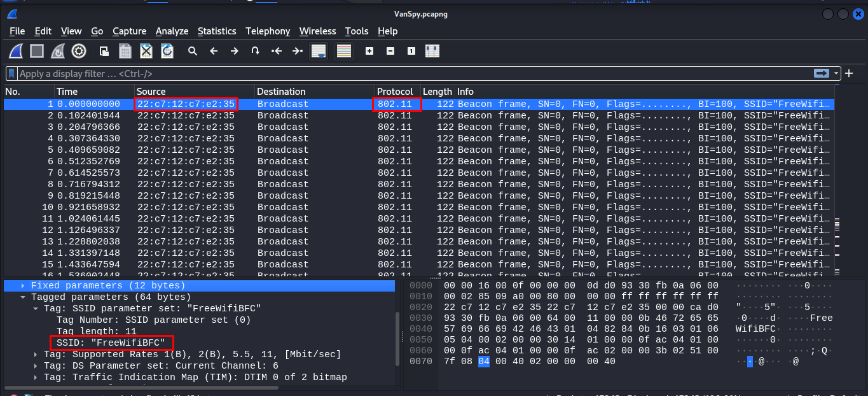The image size is (868, 396).
Task: Open the File menu
Action: coord(17,31)
